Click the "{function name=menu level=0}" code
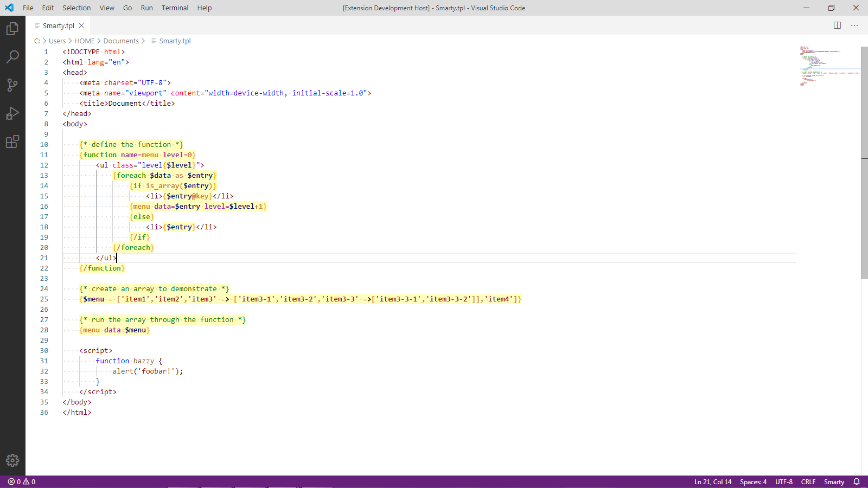 (x=137, y=155)
